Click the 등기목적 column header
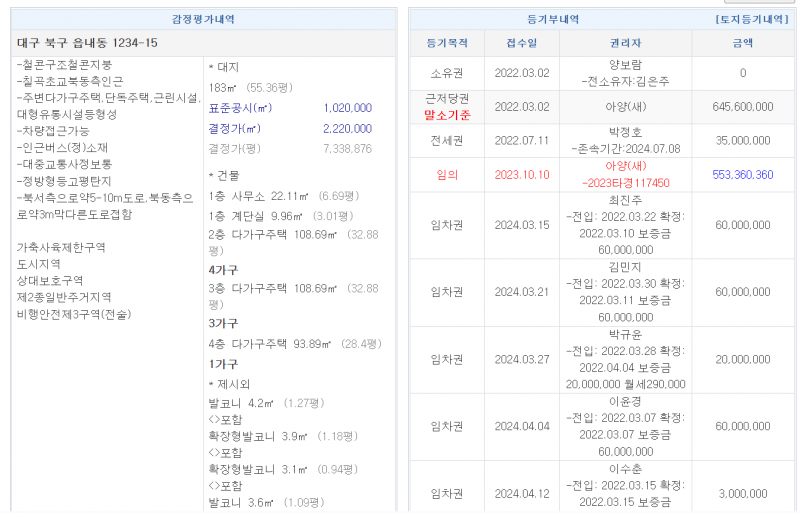Screen dimensions: 800x513 tap(446, 44)
